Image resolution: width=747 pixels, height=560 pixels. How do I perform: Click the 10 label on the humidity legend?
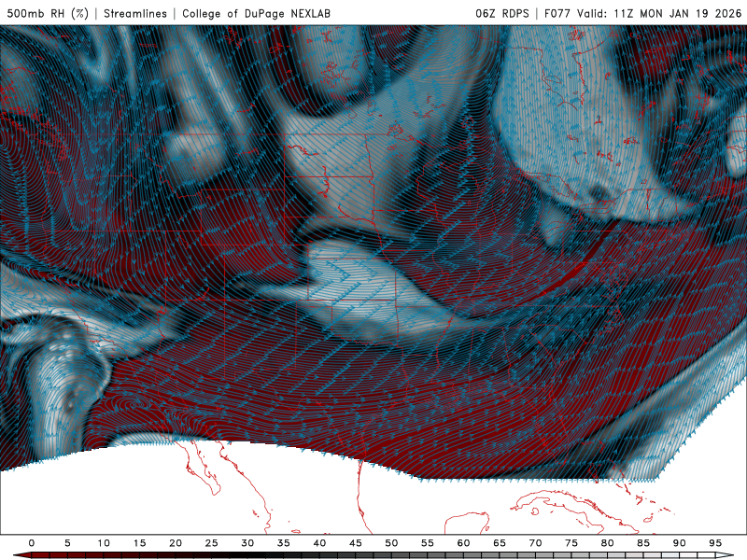pos(104,543)
